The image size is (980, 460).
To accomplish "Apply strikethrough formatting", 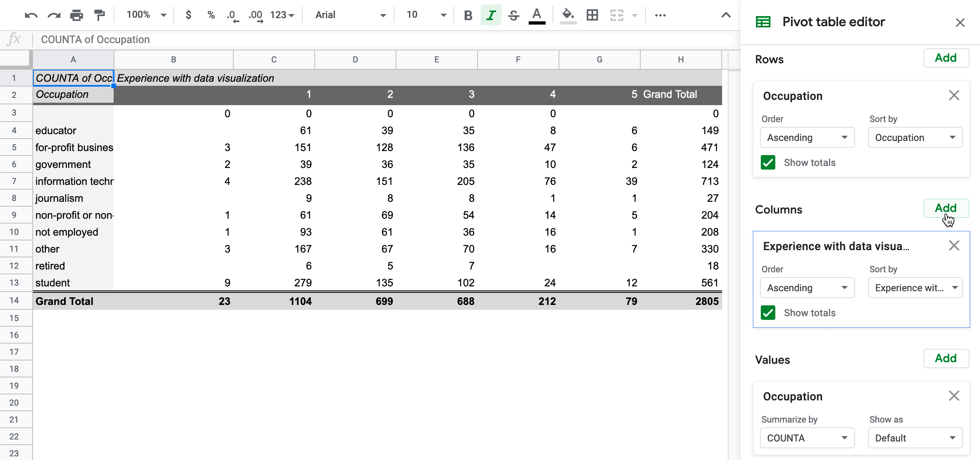I will (513, 15).
